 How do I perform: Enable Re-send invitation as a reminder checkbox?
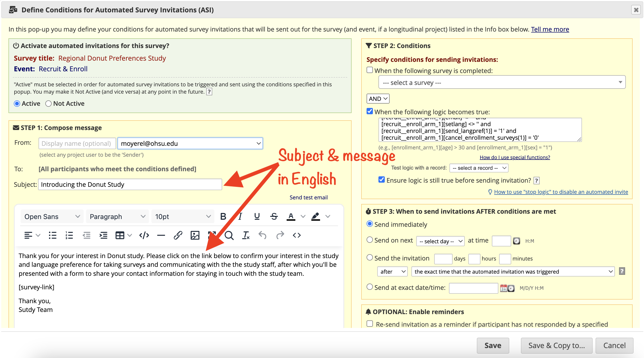pyautogui.click(x=369, y=324)
